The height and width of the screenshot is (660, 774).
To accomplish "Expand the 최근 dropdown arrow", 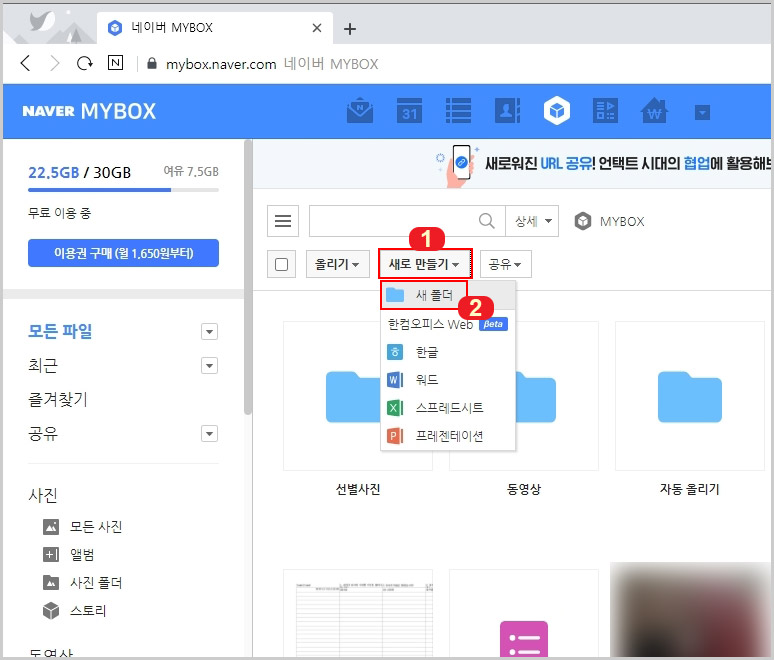I will (209, 366).
